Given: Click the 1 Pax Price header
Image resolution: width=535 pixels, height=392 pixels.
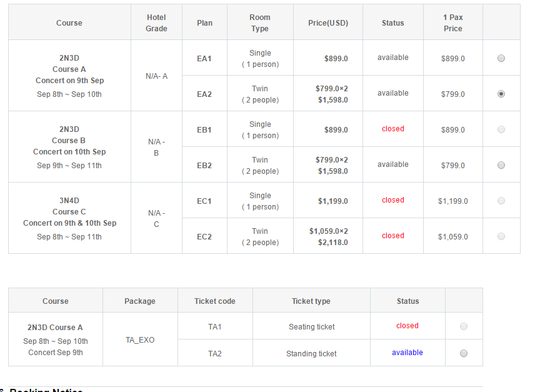Looking at the screenshot, I should 453,23.
